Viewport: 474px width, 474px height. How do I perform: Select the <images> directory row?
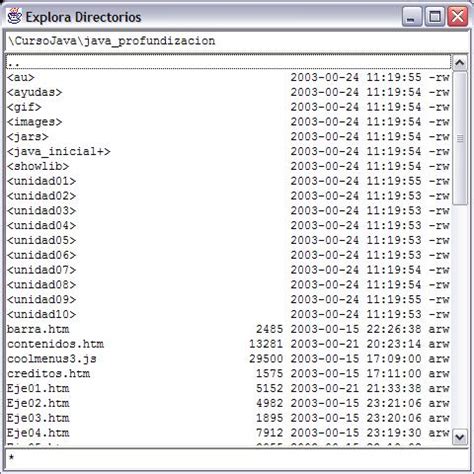[x=229, y=122]
